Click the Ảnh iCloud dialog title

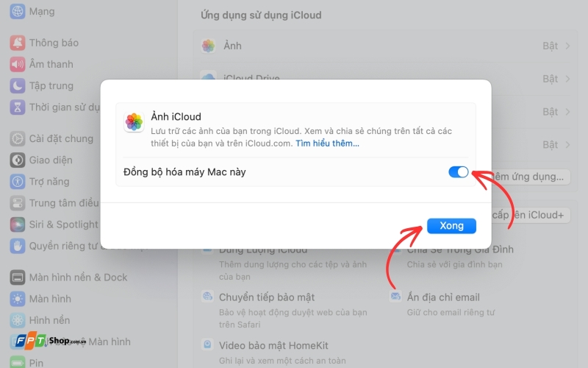[x=176, y=117]
